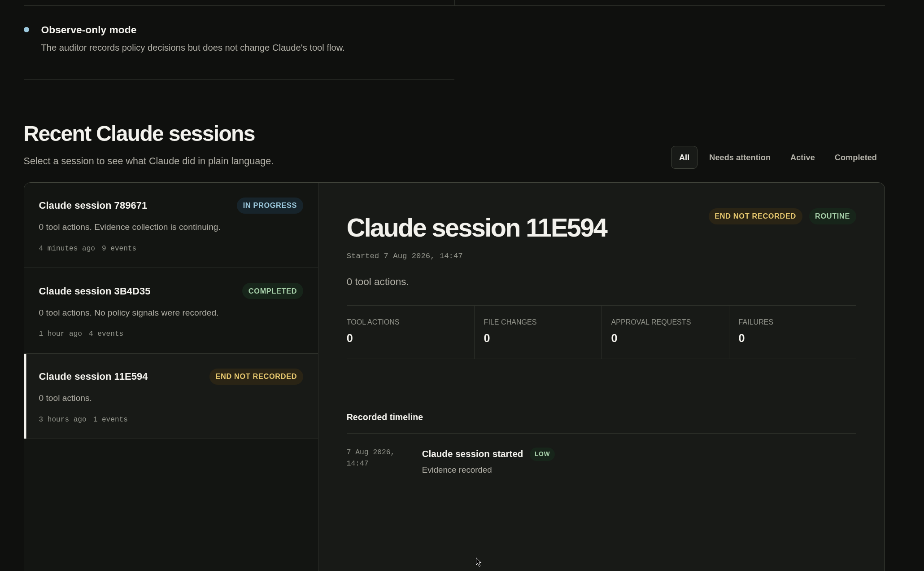Switch to the Needs attention filter
Viewport: 924px width, 571px height.
(x=740, y=158)
